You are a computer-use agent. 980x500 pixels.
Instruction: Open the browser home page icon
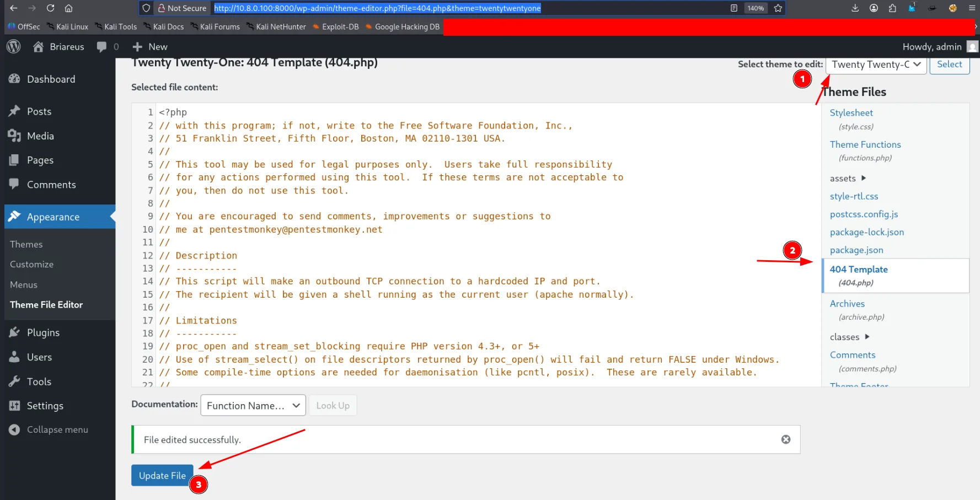tap(68, 8)
